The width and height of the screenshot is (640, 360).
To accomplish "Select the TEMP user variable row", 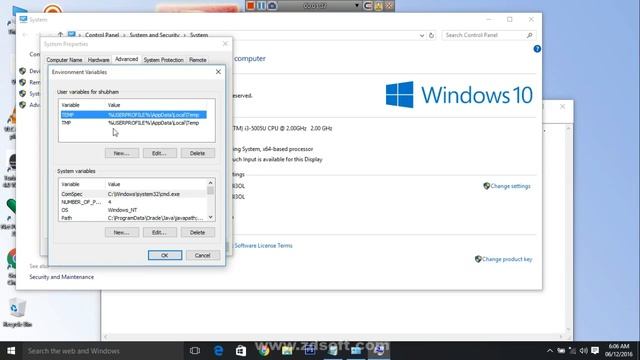I will [x=133, y=115].
